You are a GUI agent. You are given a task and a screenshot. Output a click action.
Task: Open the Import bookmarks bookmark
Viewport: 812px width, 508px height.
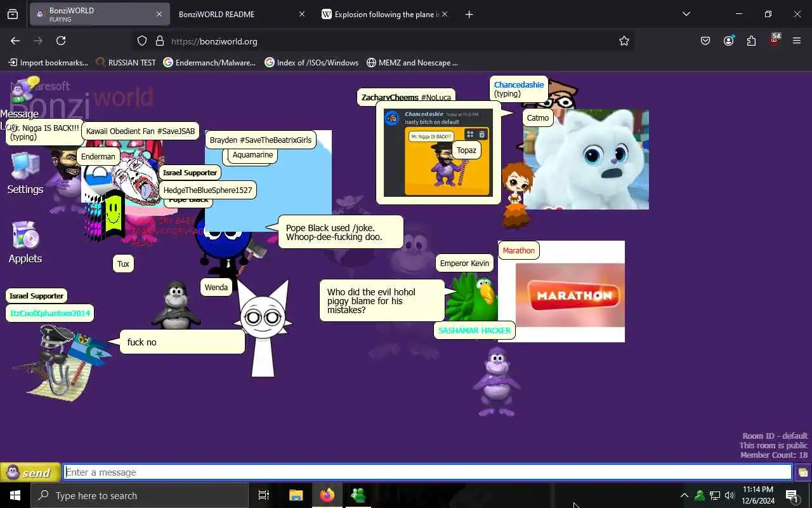pyautogui.click(x=48, y=62)
